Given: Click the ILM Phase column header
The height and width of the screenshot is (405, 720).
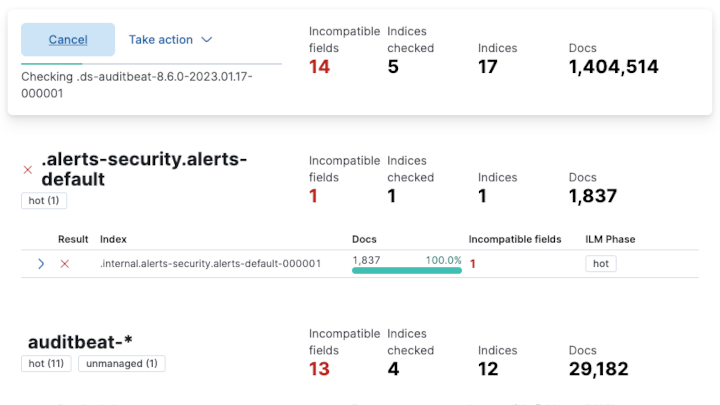Looking at the screenshot, I should click(x=610, y=239).
